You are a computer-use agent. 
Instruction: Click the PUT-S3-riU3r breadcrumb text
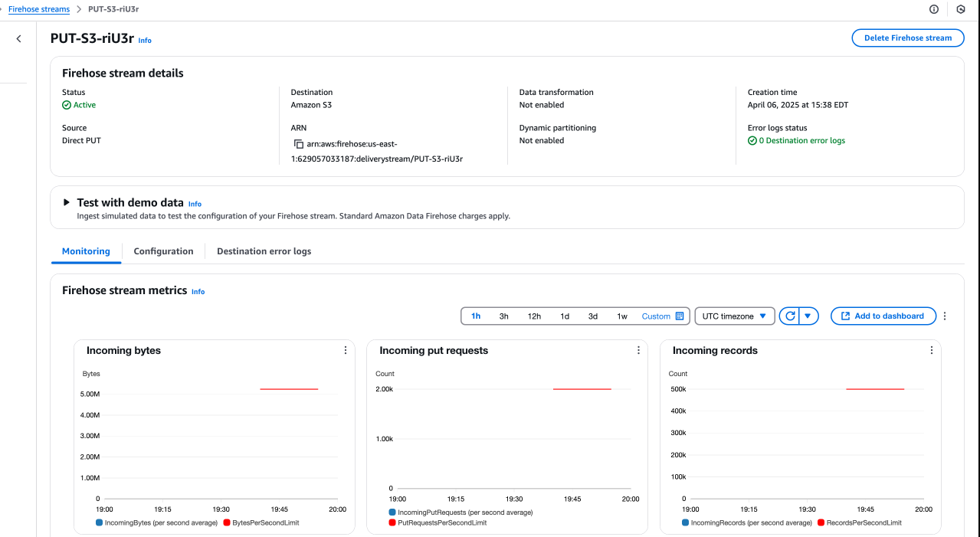pyautogui.click(x=114, y=9)
